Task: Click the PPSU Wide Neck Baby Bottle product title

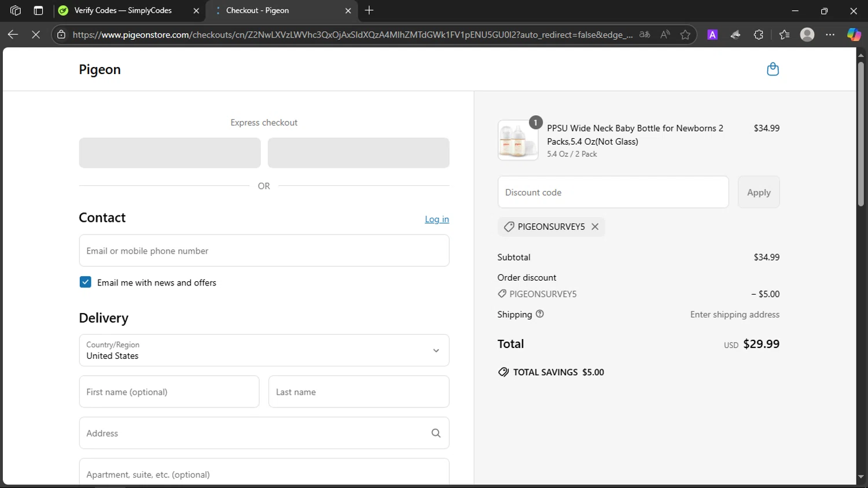Action: pyautogui.click(x=635, y=135)
